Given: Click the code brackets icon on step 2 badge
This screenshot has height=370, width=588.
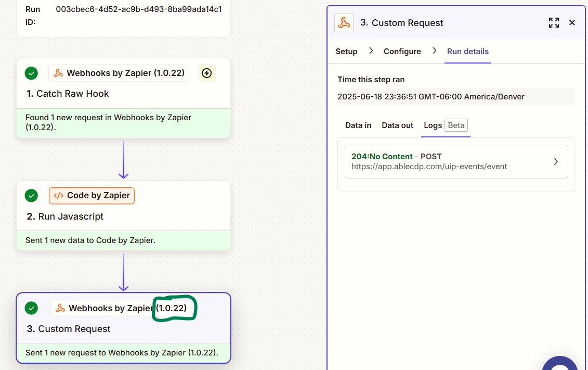Looking at the screenshot, I should coord(59,196).
